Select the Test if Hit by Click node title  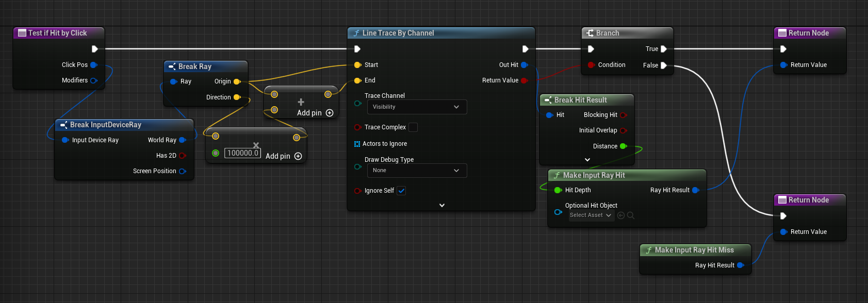point(57,33)
